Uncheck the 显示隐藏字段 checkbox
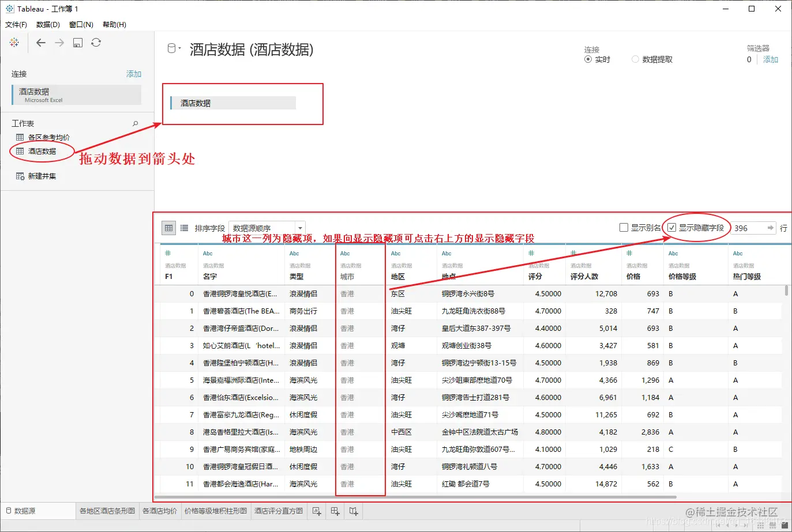Screen dimensions: 792x532 click(x=671, y=228)
